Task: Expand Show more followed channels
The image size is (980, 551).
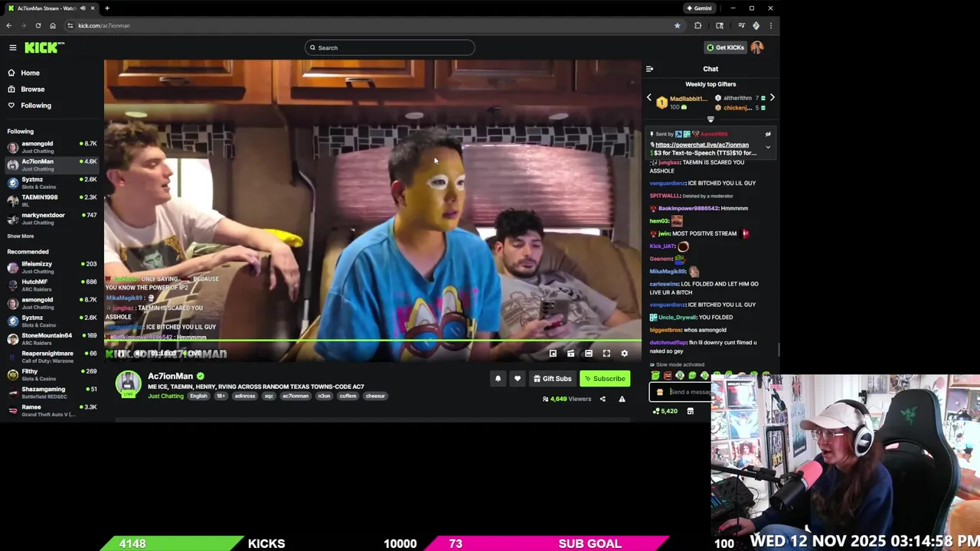Action: pos(21,236)
